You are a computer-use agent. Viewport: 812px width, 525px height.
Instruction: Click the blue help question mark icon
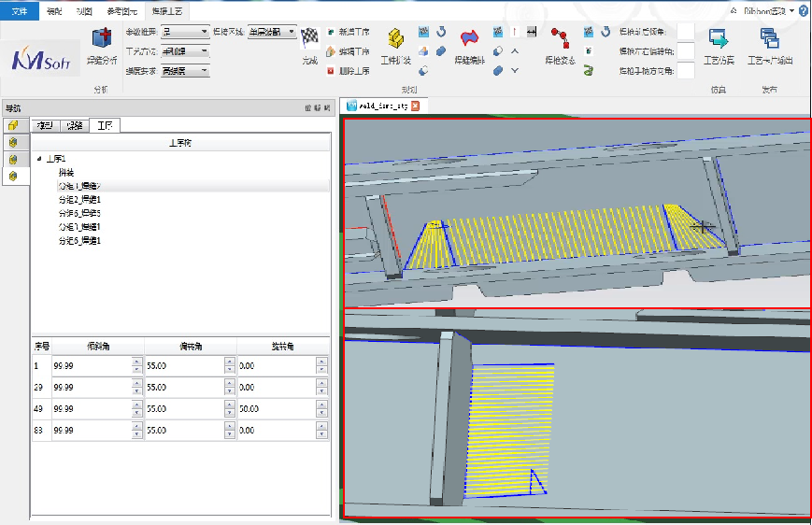[804, 10]
